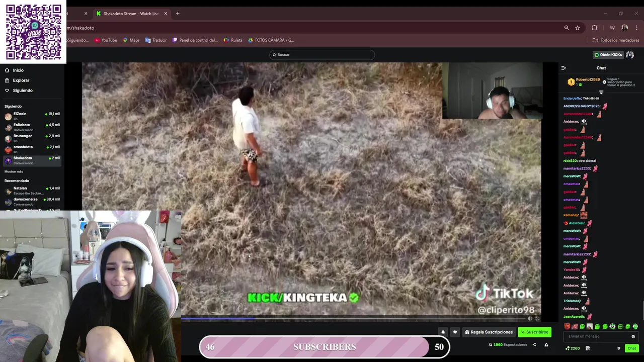The width and height of the screenshot is (644, 362).
Task: Select the Shakadoto channel in the sidebar
Action: [x=32, y=160]
